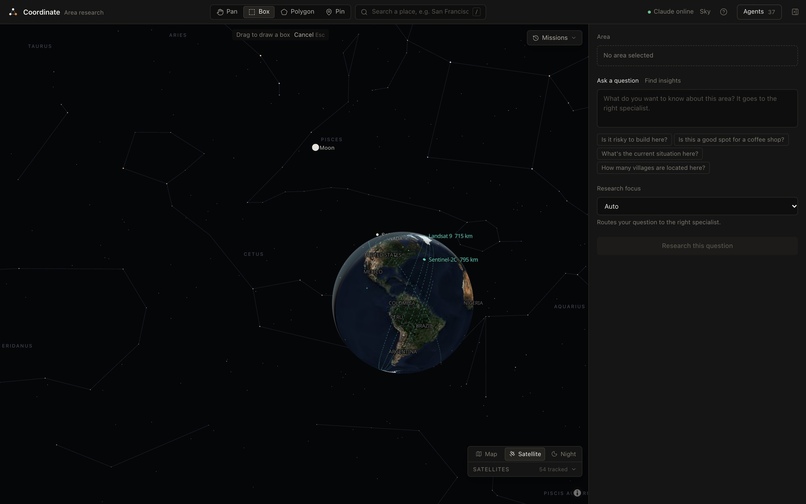Toggle the Sky view
Viewport: 806px width, 504px height.
pyautogui.click(x=705, y=12)
